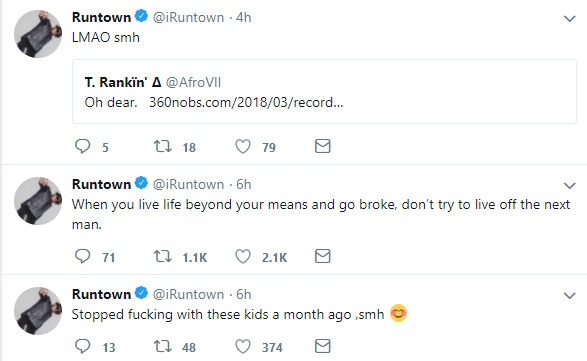Like the tweet with 2.1K likes

pos(243,257)
